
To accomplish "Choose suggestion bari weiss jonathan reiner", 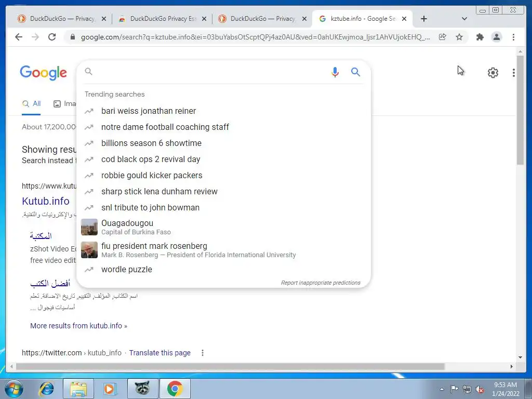I will (224, 111).
